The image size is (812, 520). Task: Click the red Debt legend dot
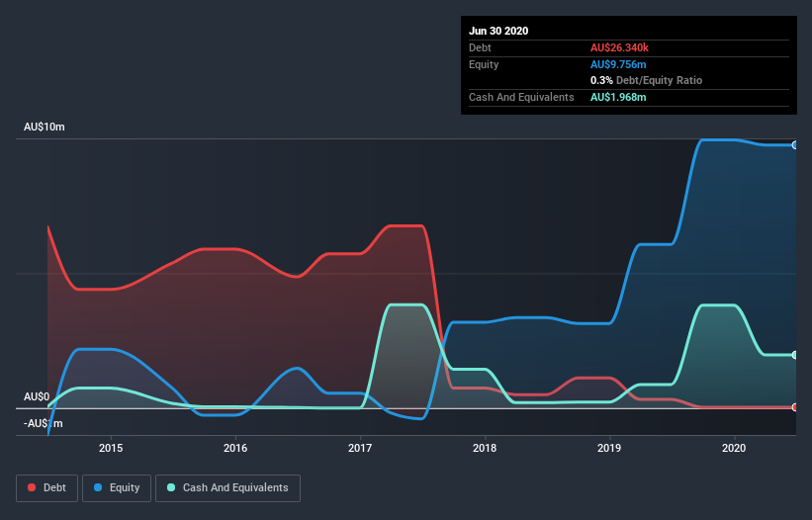point(32,487)
